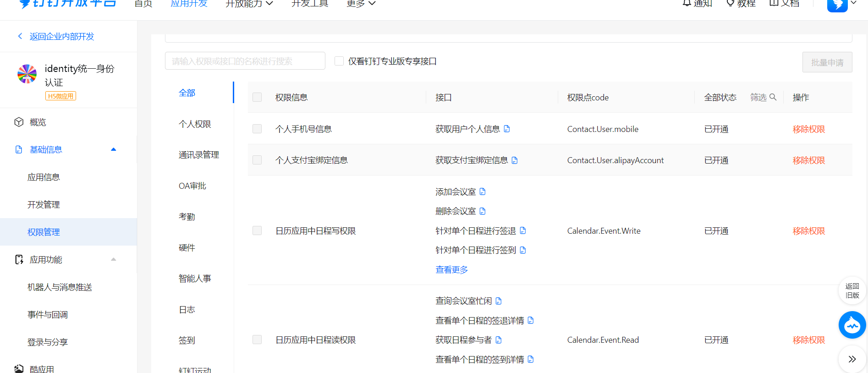The image size is (868, 373).
Task: Open doc icon beside 获取用户个人信息
Action: pos(507,129)
